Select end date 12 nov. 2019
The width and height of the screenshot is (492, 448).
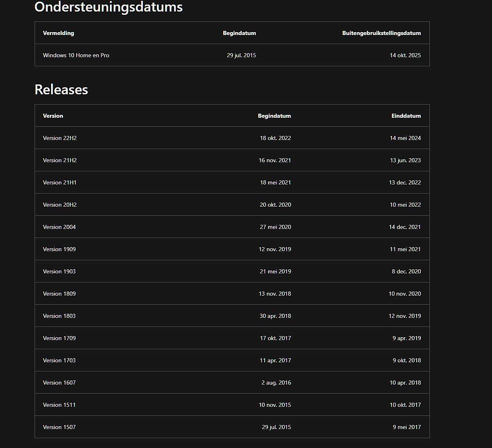tap(405, 316)
